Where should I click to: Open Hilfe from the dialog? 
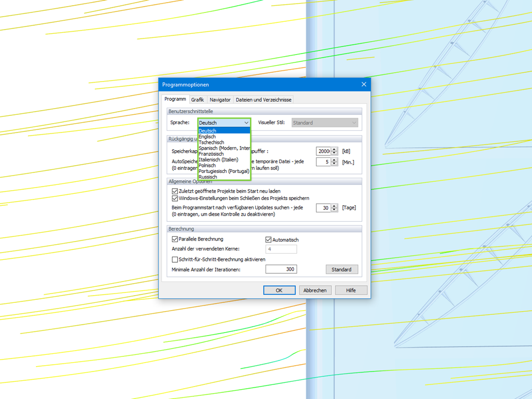351,290
